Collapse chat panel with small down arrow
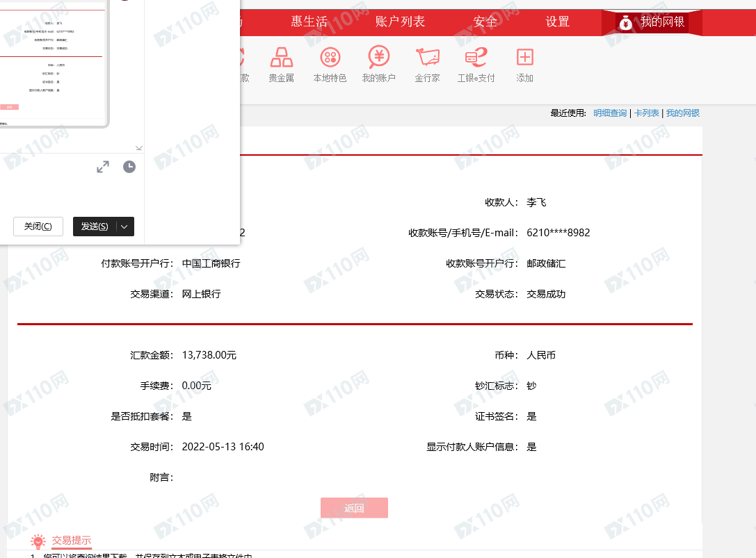Image resolution: width=756 pixels, height=558 pixels. [x=138, y=147]
